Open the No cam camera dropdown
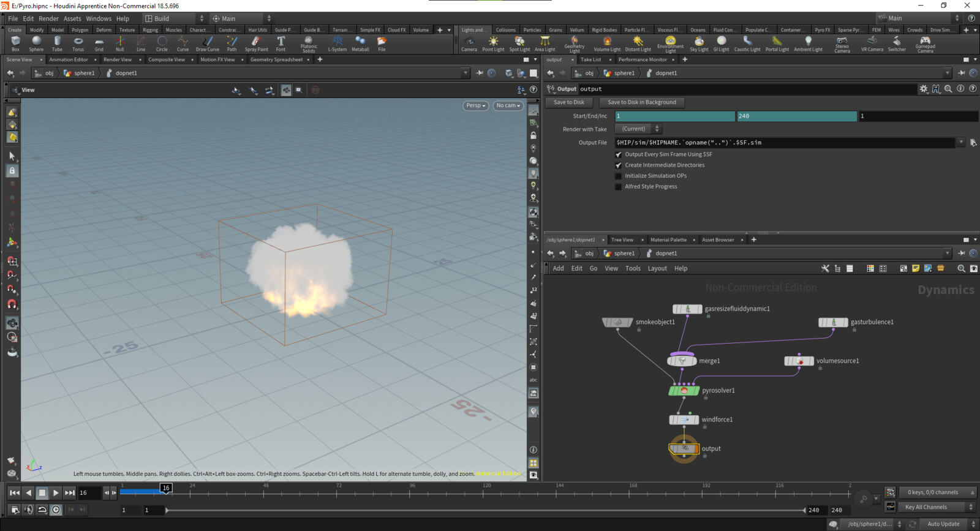 [x=508, y=105]
